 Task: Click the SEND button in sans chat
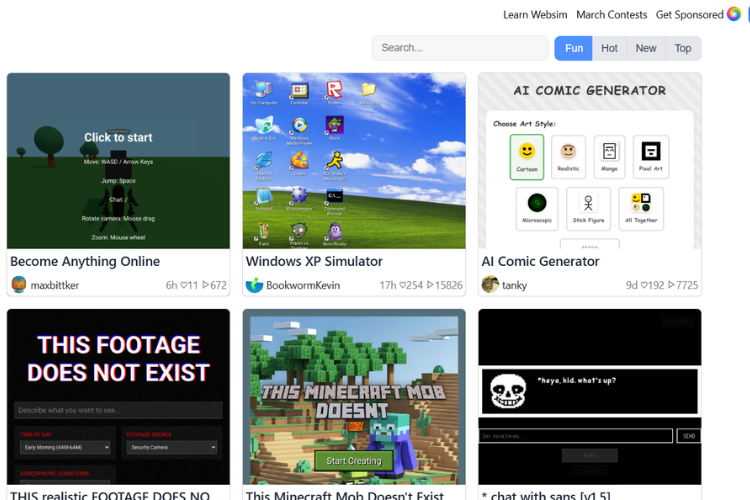click(689, 436)
